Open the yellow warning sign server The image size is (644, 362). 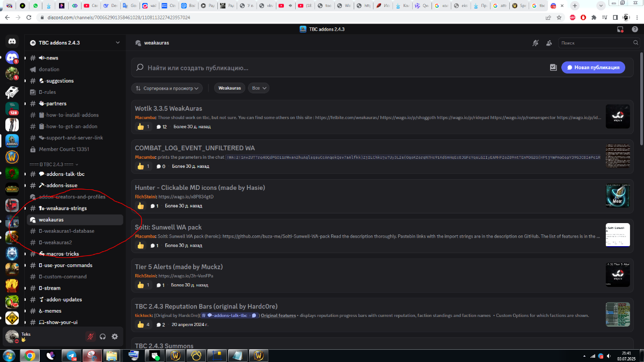pyautogui.click(x=12, y=317)
